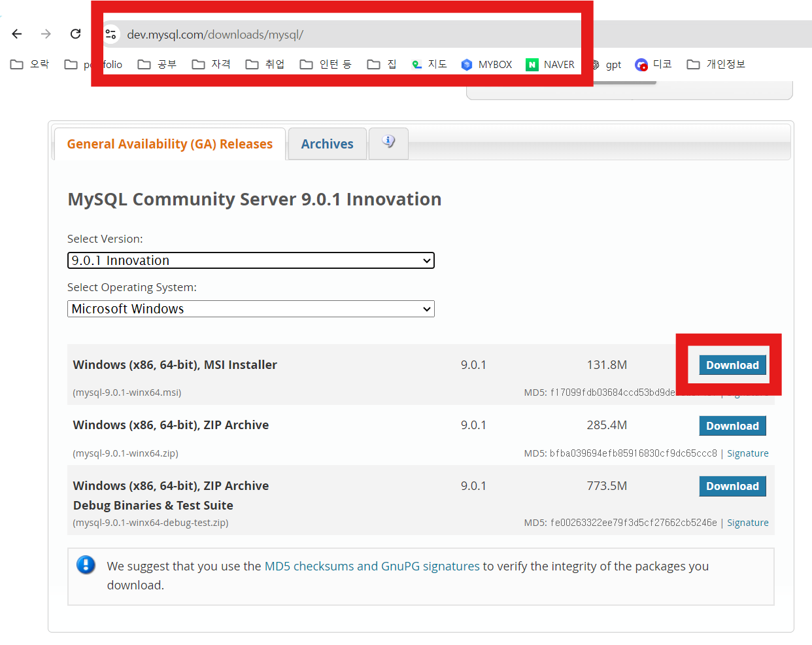Click the blue exclamation notice icon
The height and width of the screenshot is (645, 812).
(86, 565)
